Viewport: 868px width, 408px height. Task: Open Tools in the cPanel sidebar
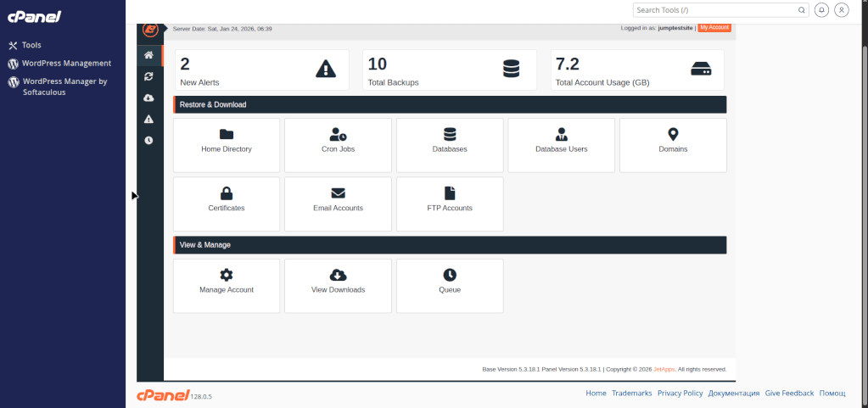coord(31,45)
